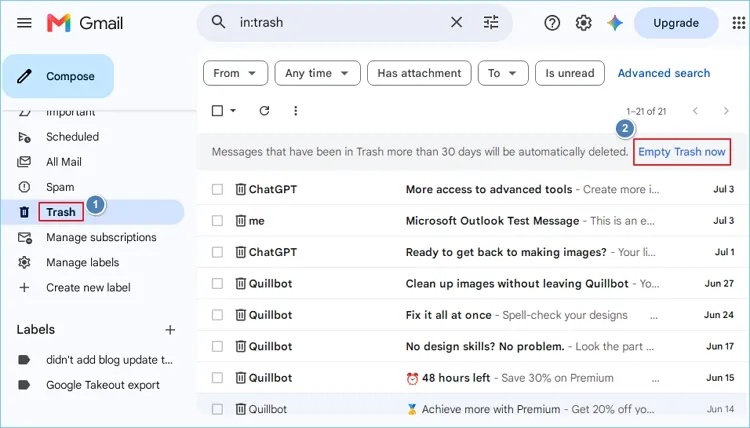This screenshot has width=750, height=428.
Task: Open the main menu hamburger icon
Action: click(x=24, y=22)
